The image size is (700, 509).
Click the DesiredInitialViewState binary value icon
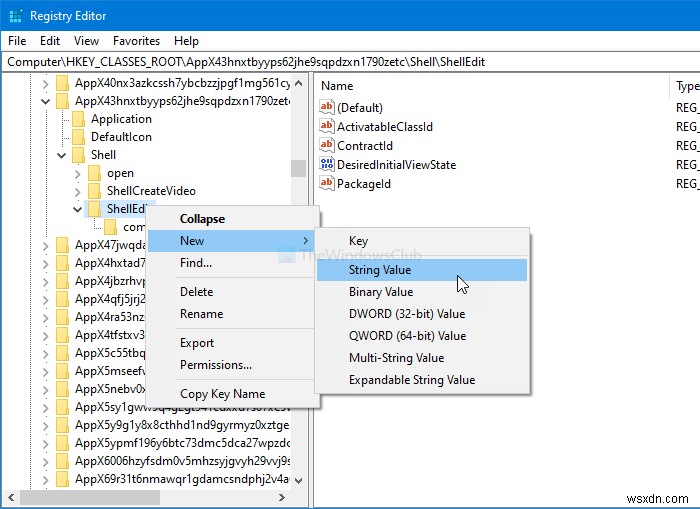(x=327, y=164)
